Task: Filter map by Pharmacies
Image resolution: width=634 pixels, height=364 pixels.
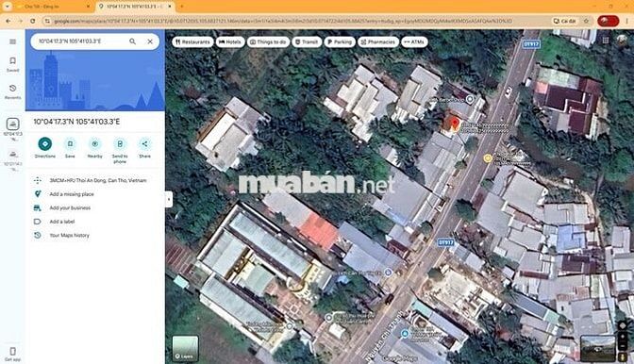Action: [x=378, y=42]
